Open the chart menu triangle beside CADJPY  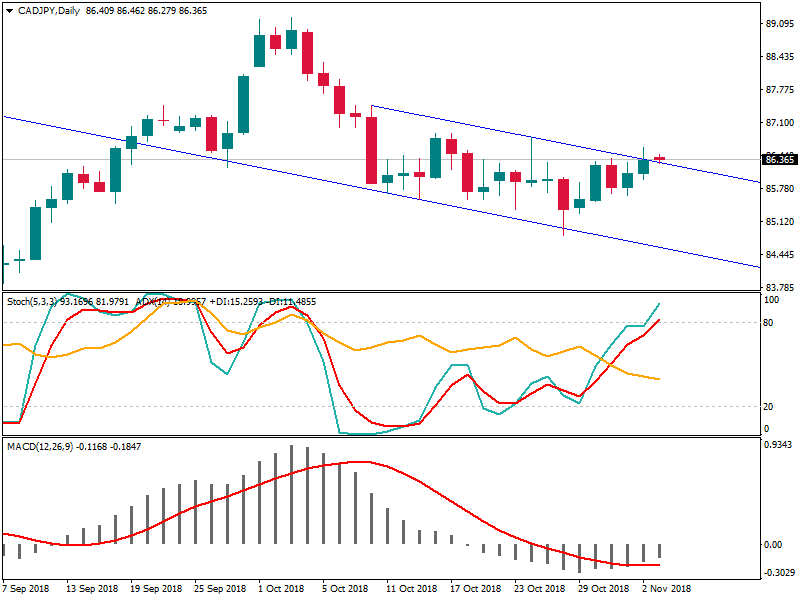(9, 11)
